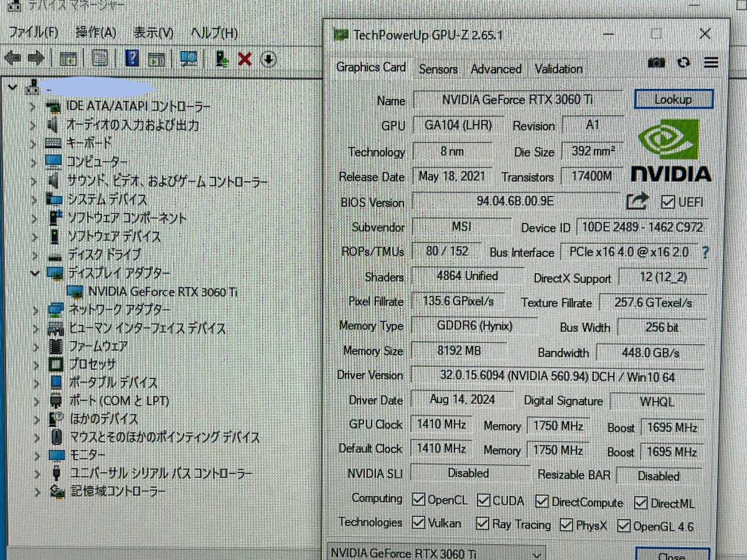Click the ユニバーサル シリアル バス USB icon

pyautogui.click(x=56, y=474)
